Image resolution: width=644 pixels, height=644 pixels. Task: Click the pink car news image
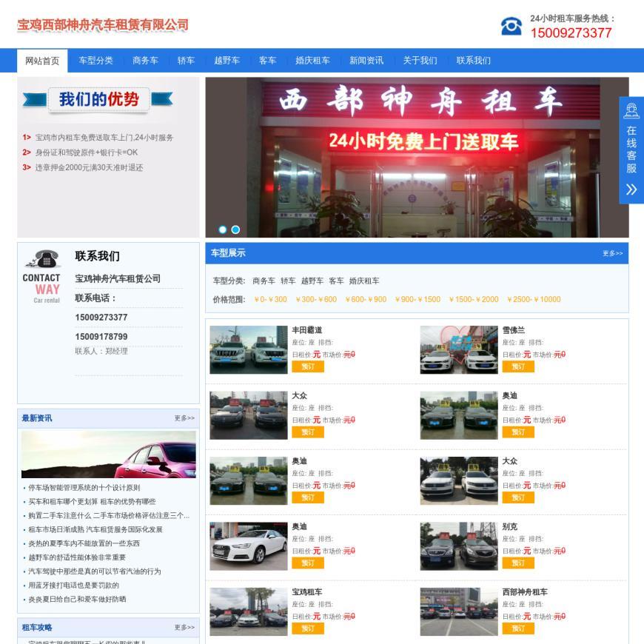(x=108, y=455)
